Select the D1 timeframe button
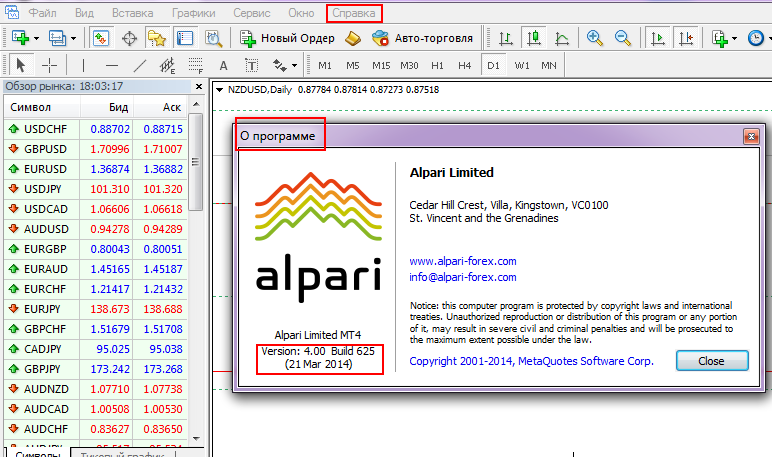Image resolution: width=772 pixels, height=457 pixels. coord(493,65)
